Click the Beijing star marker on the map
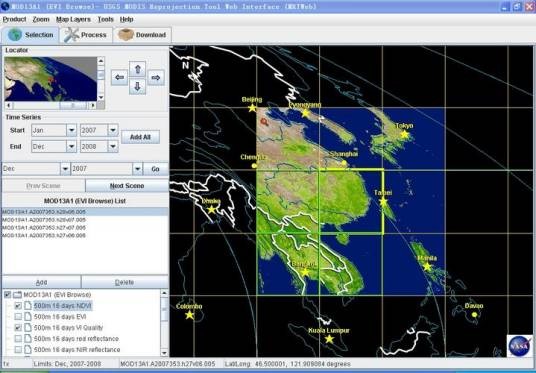 (x=252, y=108)
